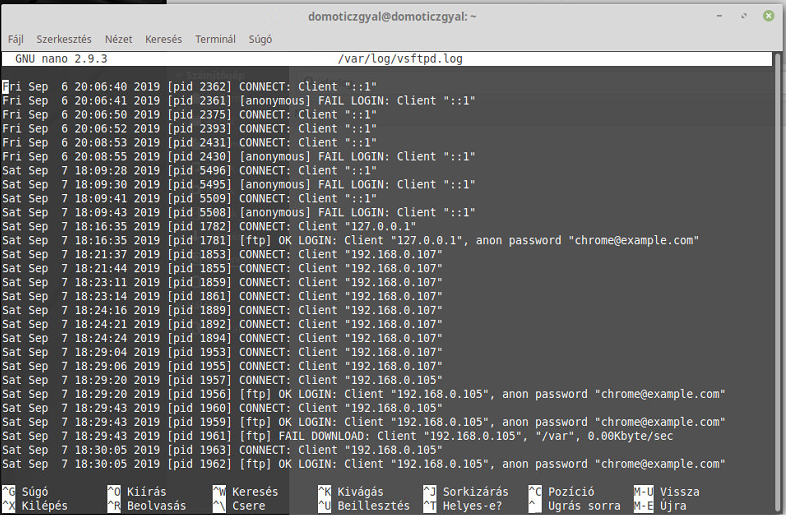
Task: Click the nano file path /var/log/vsftpd.log
Action: (400, 59)
